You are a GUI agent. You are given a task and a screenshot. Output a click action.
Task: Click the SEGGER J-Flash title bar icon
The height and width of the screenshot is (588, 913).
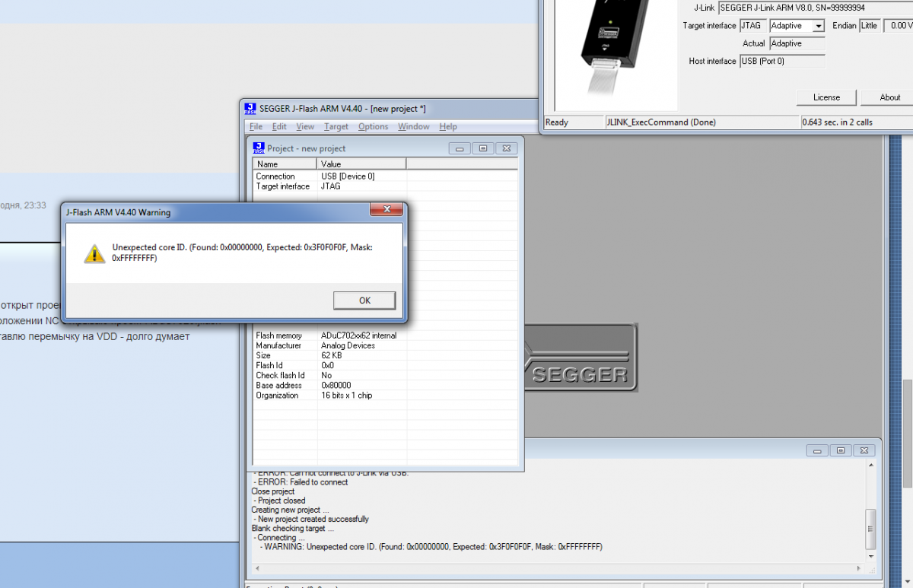tap(250, 109)
